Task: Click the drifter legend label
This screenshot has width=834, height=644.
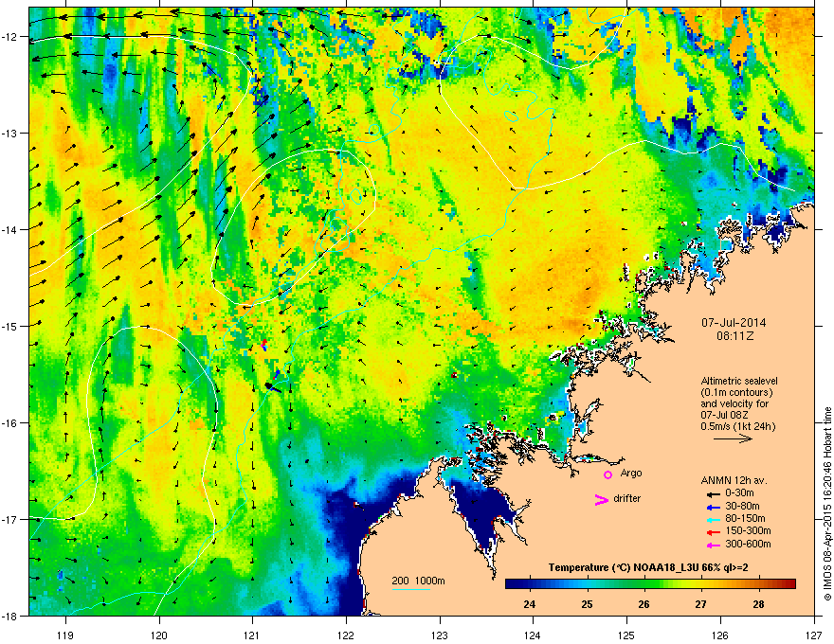Action: [x=627, y=498]
